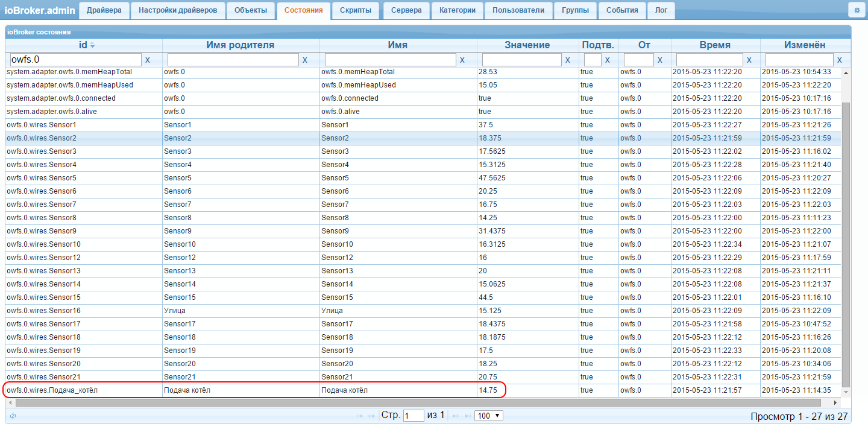
Task: Select row owfs.0.wires.Sensor1
Action: 423,125
